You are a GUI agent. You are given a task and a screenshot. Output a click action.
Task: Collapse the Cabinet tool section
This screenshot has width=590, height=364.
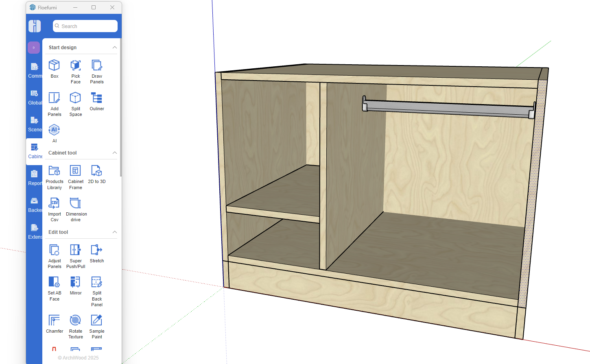114,153
